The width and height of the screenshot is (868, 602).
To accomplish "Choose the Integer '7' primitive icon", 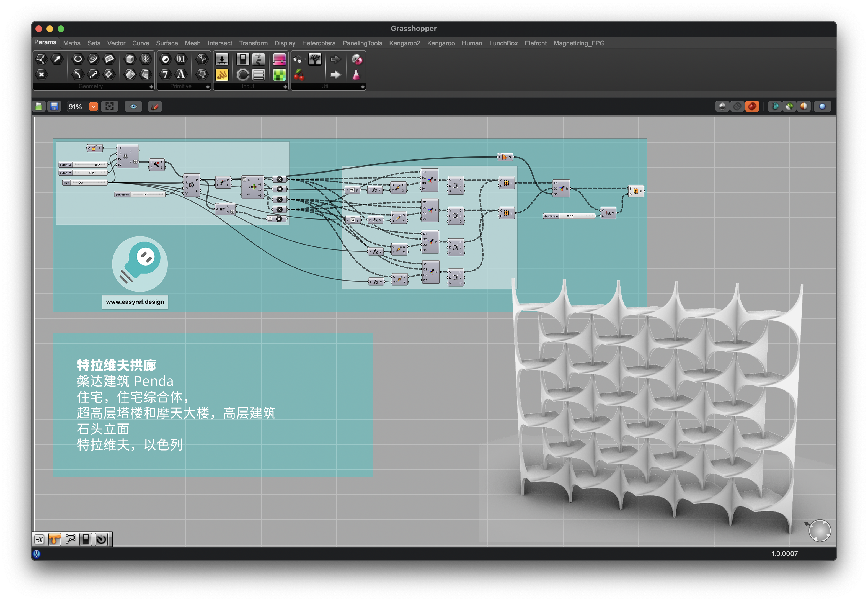I will tap(165, 74).
